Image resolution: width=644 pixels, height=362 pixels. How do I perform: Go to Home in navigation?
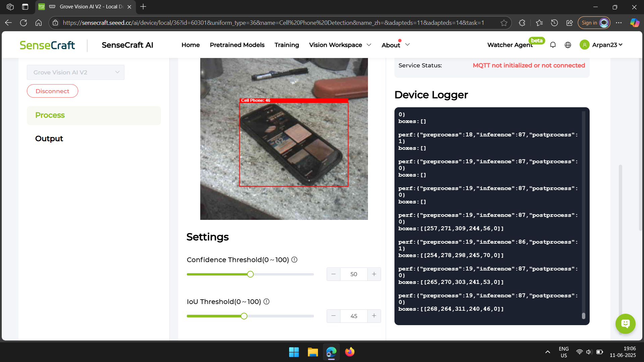(191, 45)
